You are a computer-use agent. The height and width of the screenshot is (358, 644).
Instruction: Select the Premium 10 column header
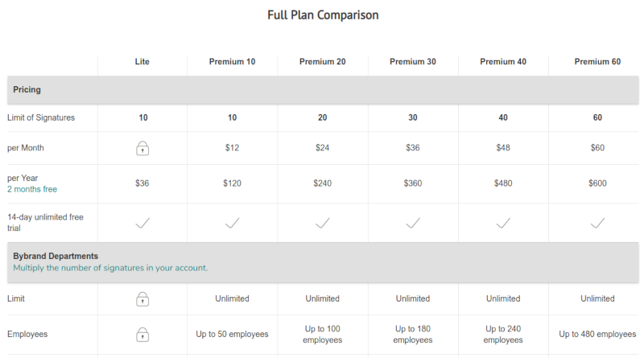pos(232,62)
